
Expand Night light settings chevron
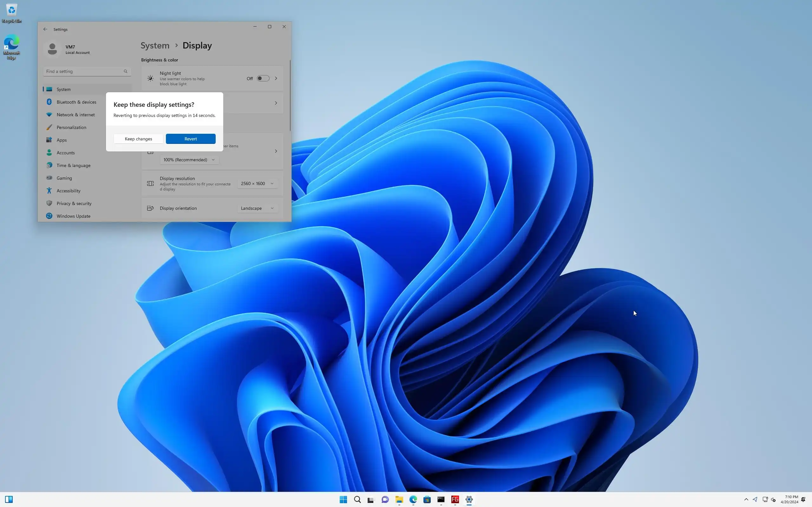pos(276,79)
